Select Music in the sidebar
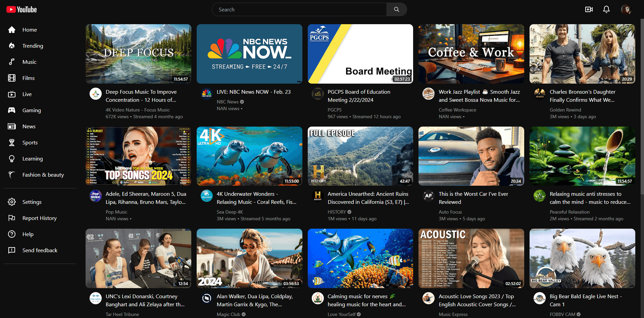644x318 pixels. 30,62
